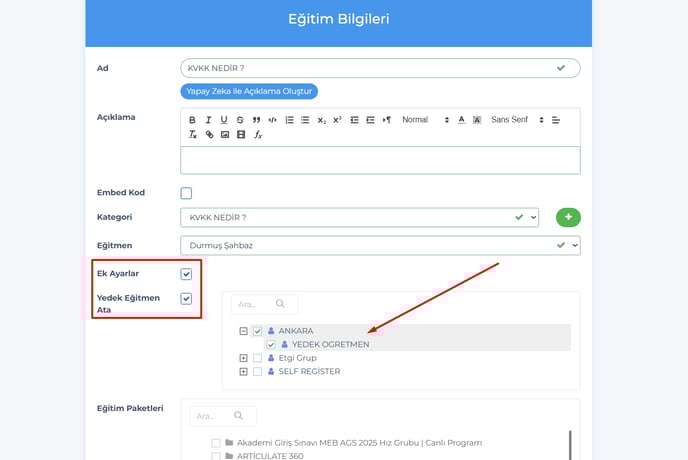Enable the Embed Kod checkbox

(186, 193)
